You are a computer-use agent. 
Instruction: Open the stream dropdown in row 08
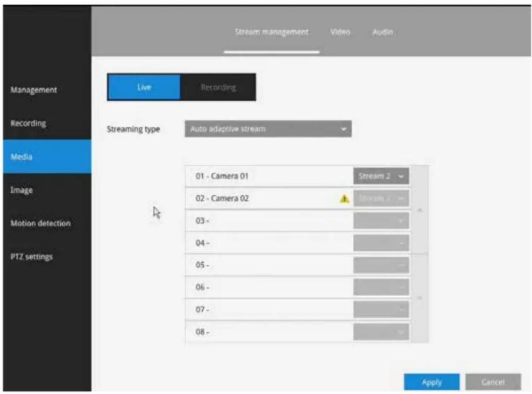[x=381, y=332]
